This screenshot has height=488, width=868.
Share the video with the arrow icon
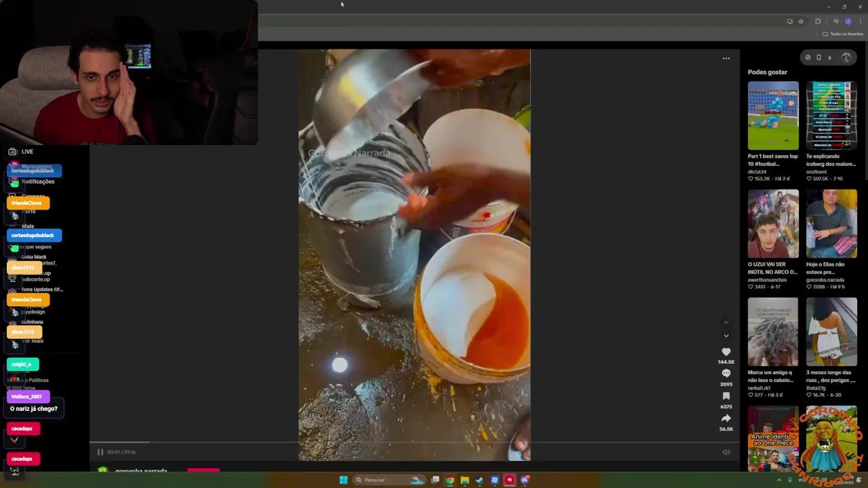726,418
